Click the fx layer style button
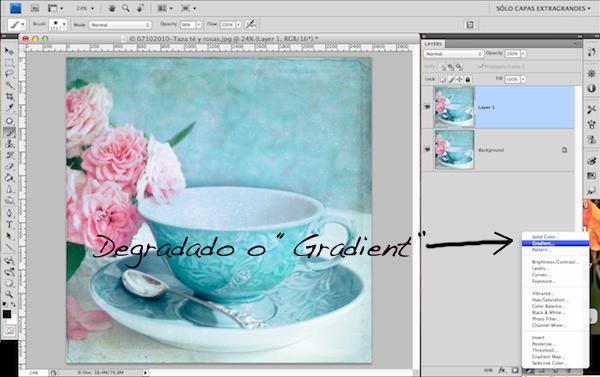The image size is (600, 377). tap(502, 370)
